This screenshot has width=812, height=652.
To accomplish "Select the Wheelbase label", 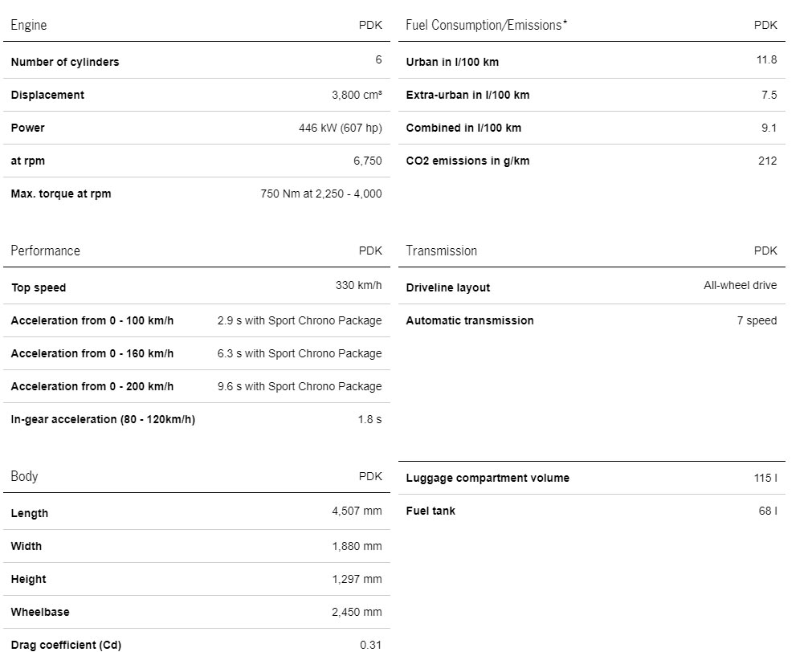I will (40, 612).
